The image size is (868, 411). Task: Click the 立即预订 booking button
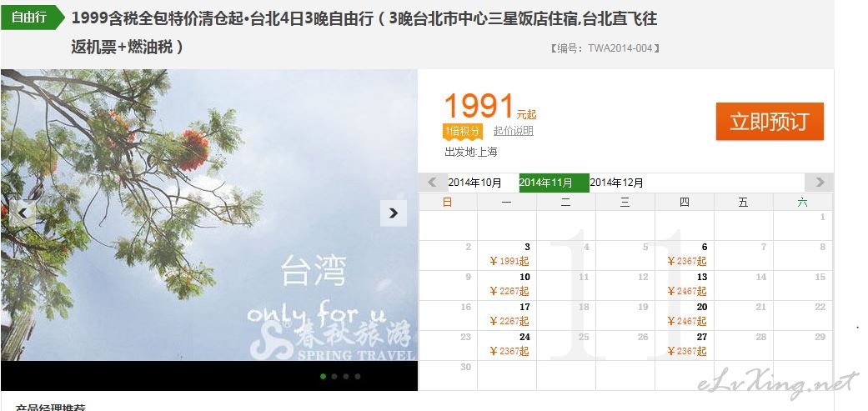(770, 121)
